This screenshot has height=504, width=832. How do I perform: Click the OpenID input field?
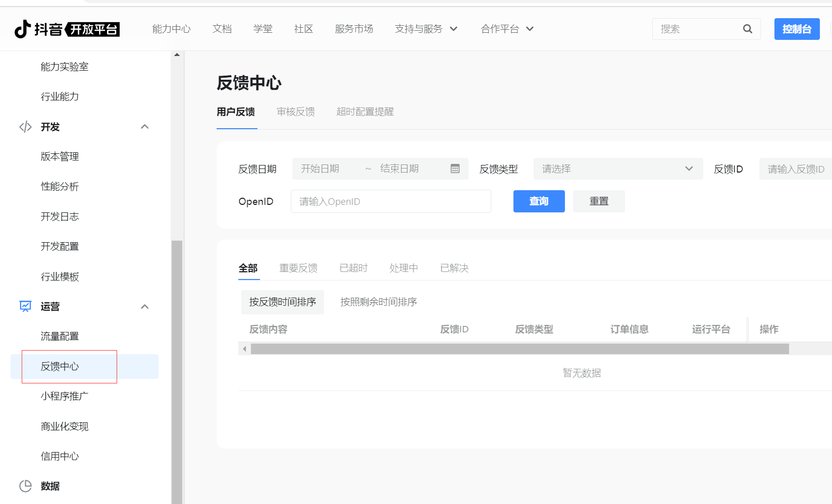[x=390, y=201]
